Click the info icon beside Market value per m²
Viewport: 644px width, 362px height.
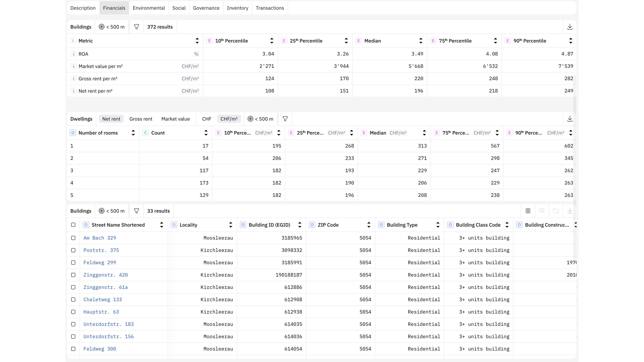pos(73,66)
